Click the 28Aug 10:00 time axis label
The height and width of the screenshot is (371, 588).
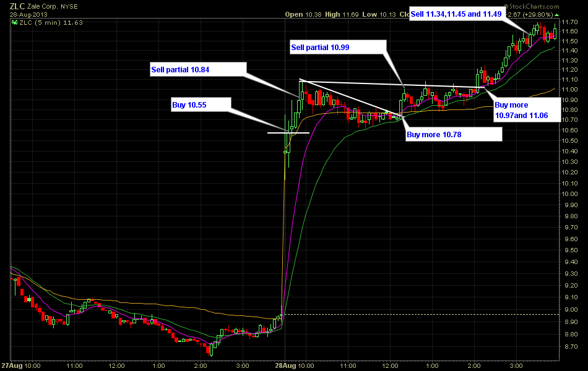[295, 366]
